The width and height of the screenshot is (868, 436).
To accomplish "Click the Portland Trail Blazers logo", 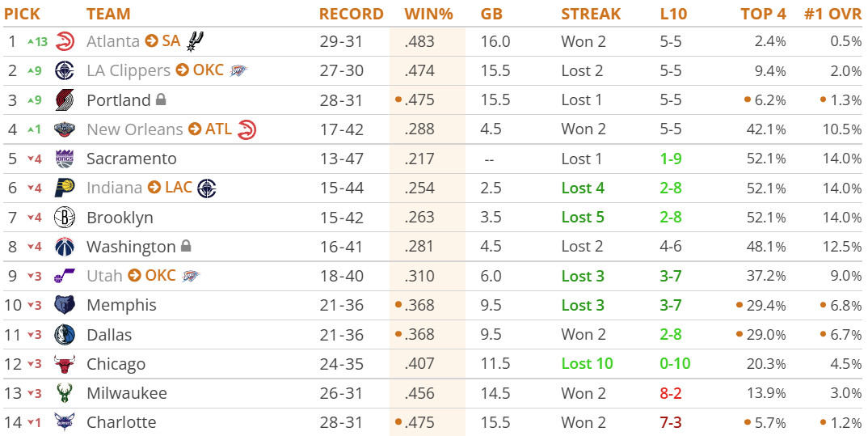I will (65, 100).
